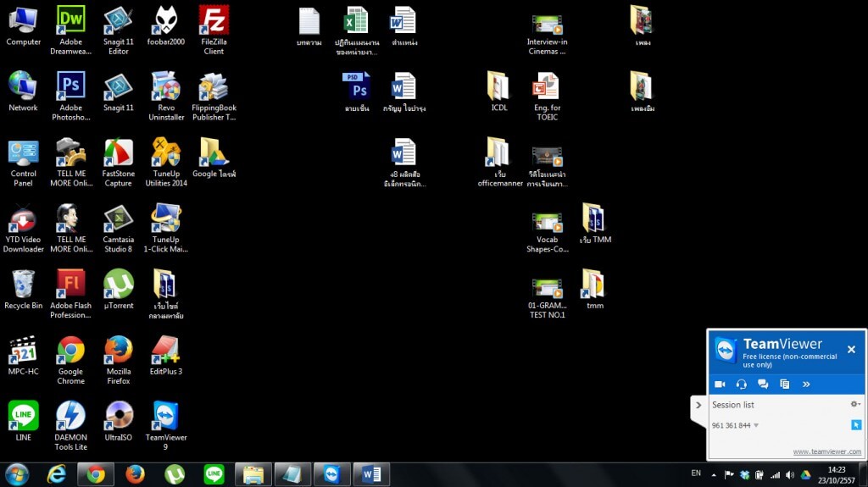The width and height of the screenshot is (868, 487).
Task: Select the YTD Video Downloader shortcut
Action: pos(23,228)
